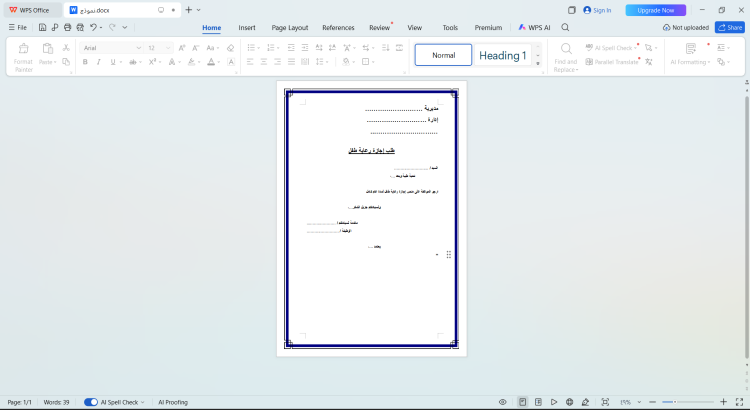Click the search icon next to WPS AI
This screenshot has height=410, width=750.
[x=565, y=28]
